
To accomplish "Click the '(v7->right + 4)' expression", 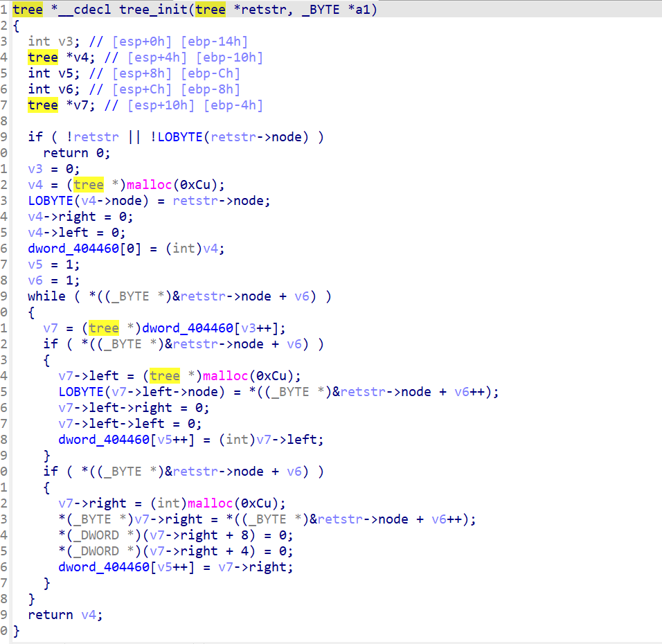I will tap(199, 551).
